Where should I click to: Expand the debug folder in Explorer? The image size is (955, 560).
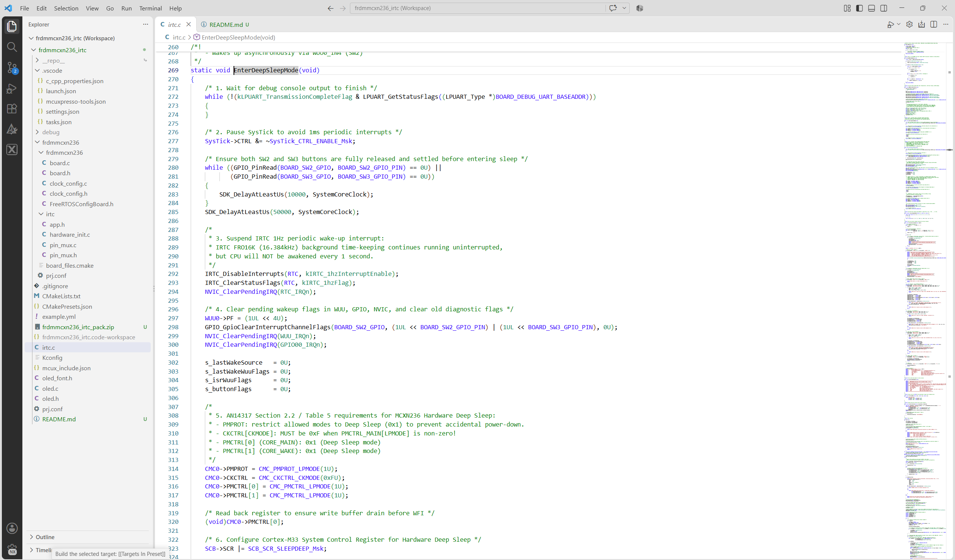(x=51, y=132)
